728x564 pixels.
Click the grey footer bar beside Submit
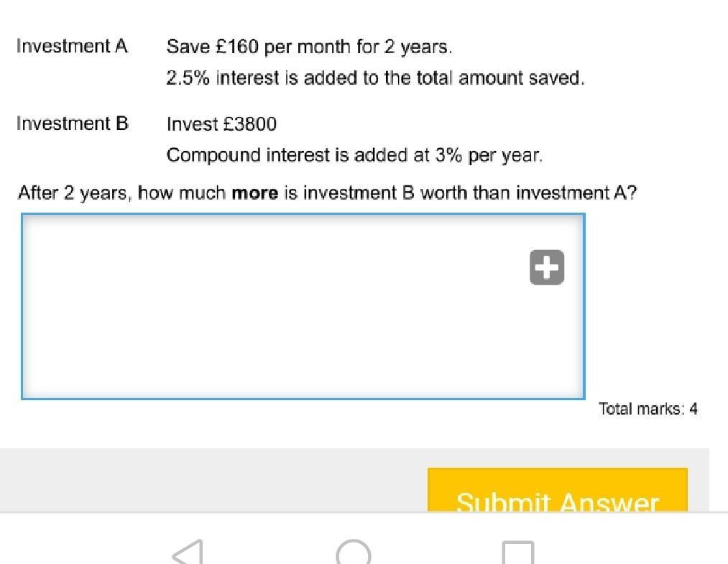[213, 480]
